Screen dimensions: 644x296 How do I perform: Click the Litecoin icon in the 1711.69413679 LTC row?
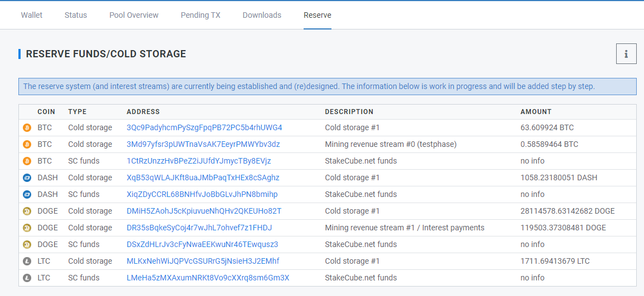point(27,261)
